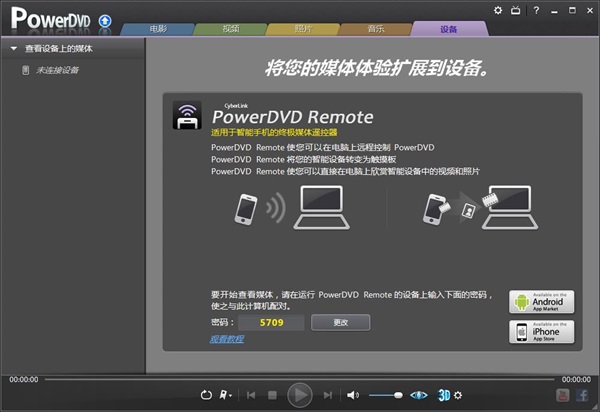
Task: Click the blue upgrade arrow icon beside PowerDVD logo
Action: click(105, 21)
